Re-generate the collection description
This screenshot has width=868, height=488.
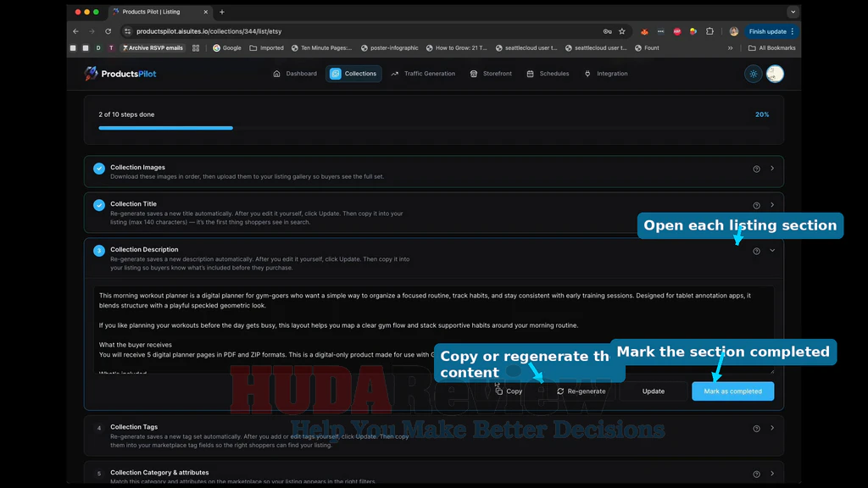pyautogui.click(x=581, y=391)
